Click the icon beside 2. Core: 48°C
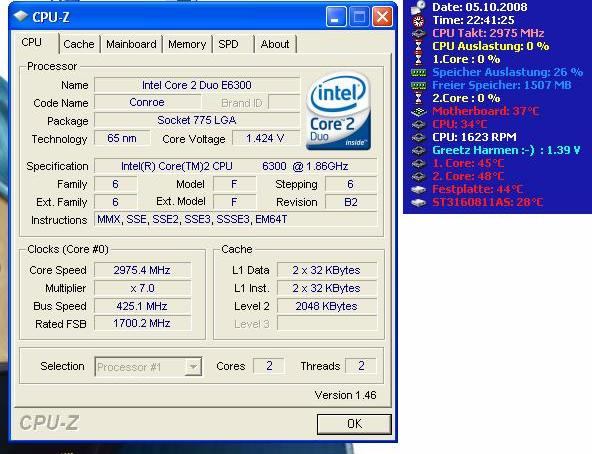 [x=418, y=176]
